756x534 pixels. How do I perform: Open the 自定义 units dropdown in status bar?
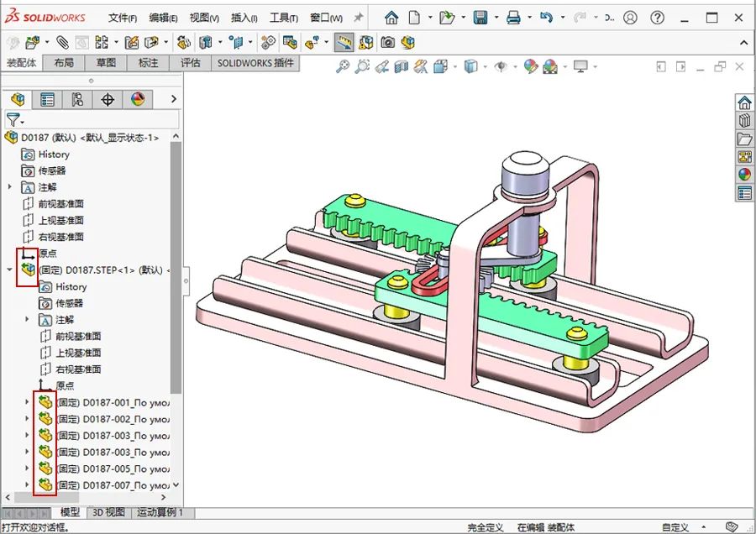[704, 528]
